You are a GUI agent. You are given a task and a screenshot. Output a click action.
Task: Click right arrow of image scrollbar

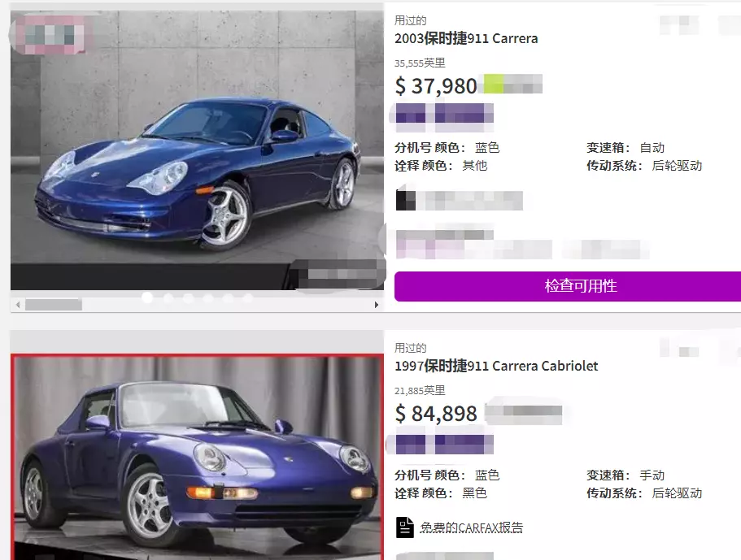376,305
